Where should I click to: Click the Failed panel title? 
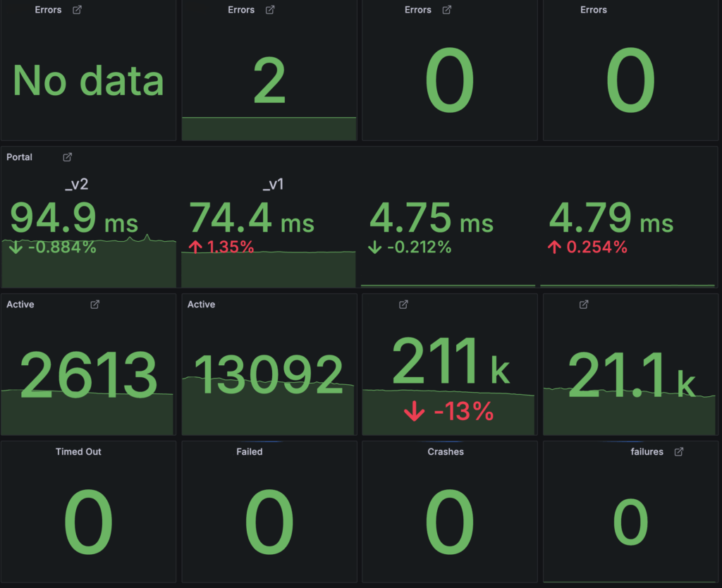tap(250, 452)
